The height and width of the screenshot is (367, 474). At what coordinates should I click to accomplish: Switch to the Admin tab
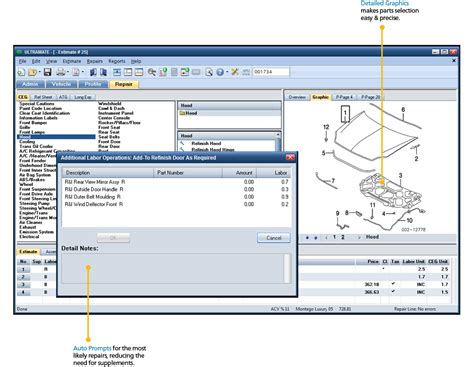tap(30, 84)
